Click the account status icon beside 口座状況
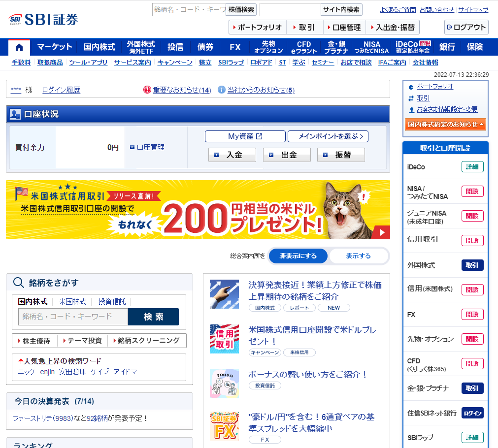The height and width of the screenshot is (448, 498). click(15, 114)
